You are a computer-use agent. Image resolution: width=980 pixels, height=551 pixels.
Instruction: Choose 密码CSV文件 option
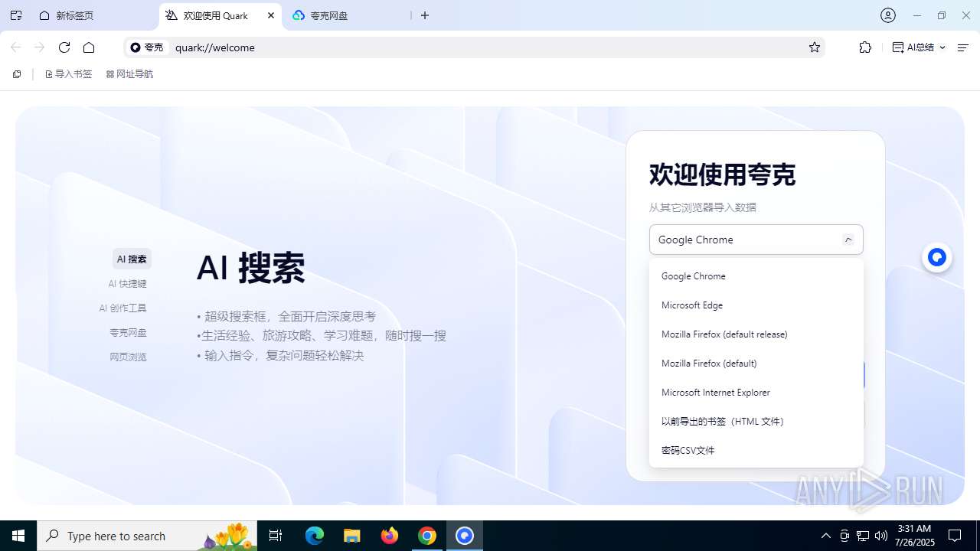756,450
